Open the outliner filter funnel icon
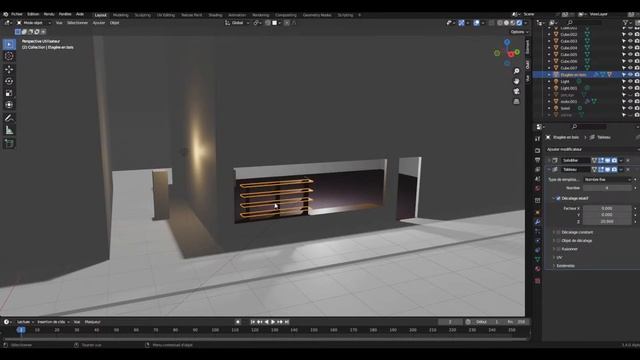 (625, 23)
